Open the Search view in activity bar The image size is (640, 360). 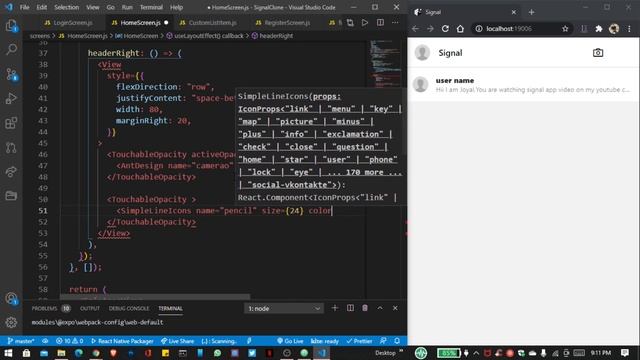point(11,50)
